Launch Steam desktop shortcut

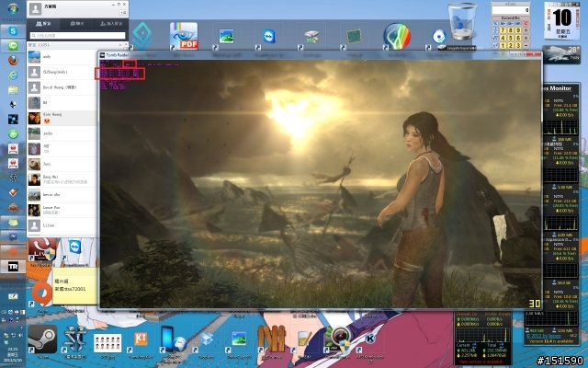tap(42, 339)
